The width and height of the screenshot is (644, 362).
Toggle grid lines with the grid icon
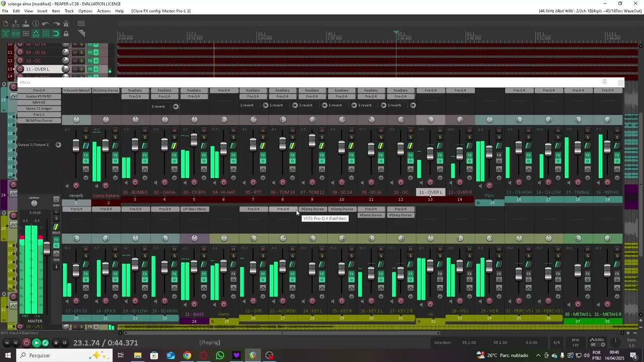tap(46, 34)
